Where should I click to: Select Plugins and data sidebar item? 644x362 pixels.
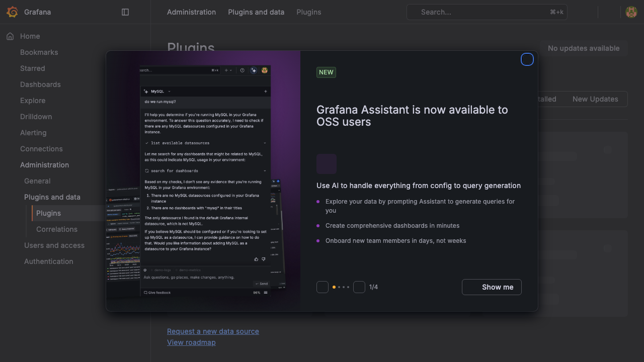tap(52, 197)
